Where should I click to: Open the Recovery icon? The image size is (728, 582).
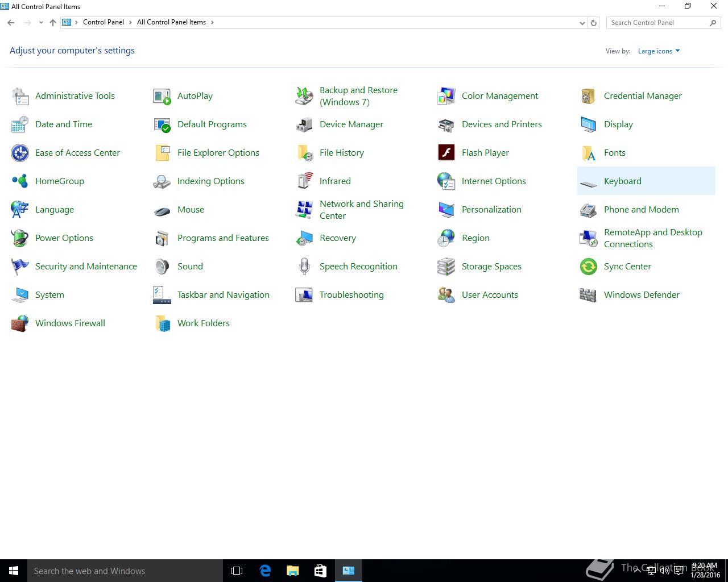[304, 238]
